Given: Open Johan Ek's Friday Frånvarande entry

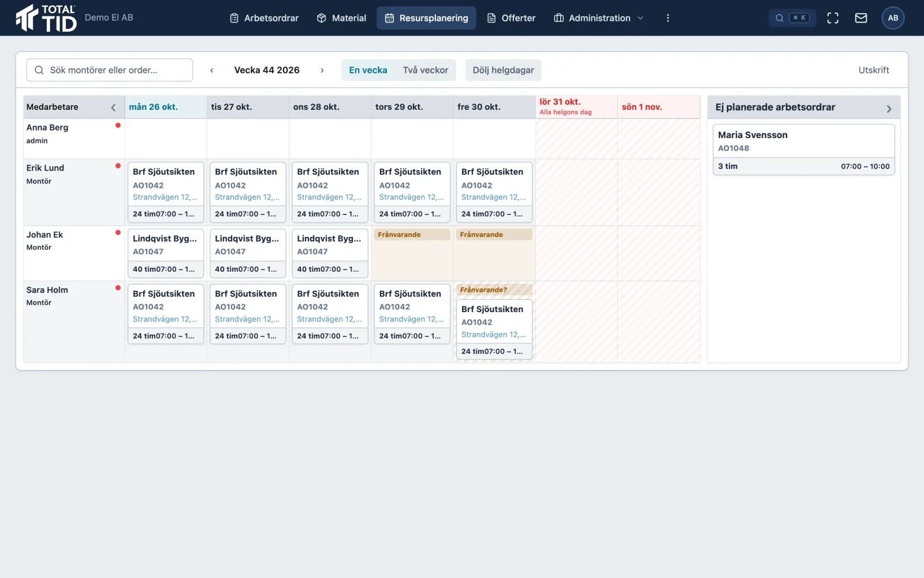Looking at the screenshot, I should coord(494,235).
